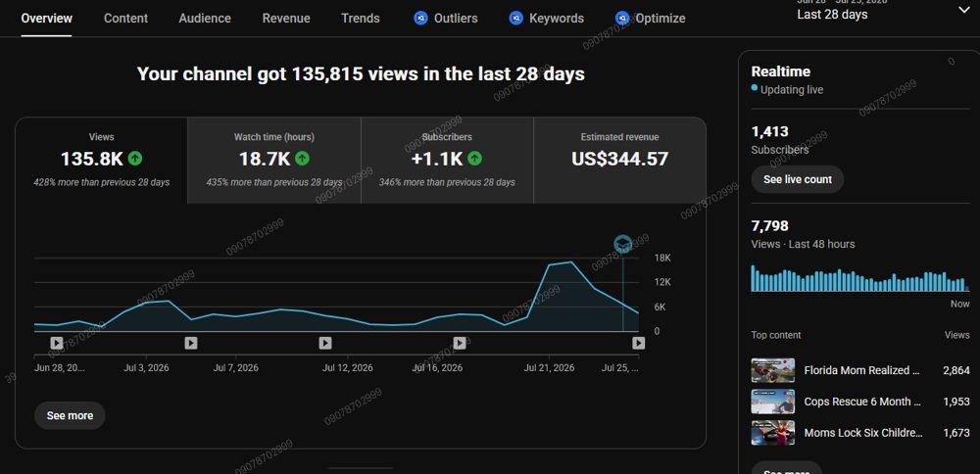The height and width of the screenshot is (474, 980).
Task: Click the 1,413 realtime subscribers count
Action: (770, 132)
